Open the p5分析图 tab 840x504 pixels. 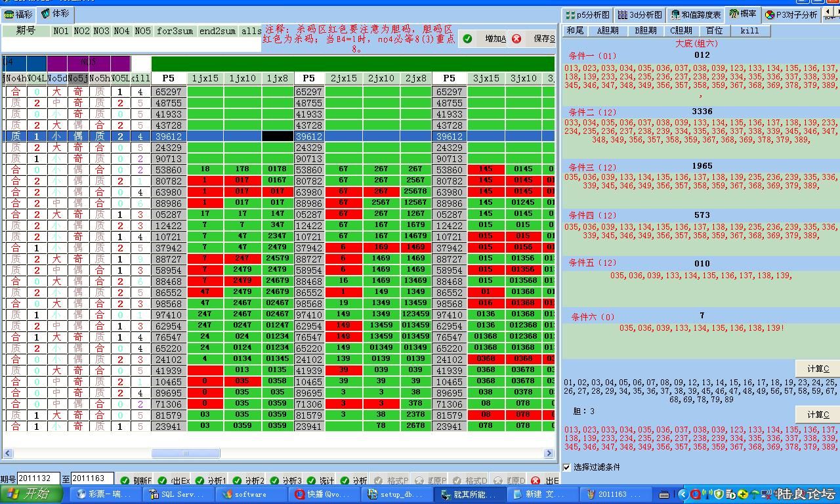pyautogui.click(x=587, y=14)
